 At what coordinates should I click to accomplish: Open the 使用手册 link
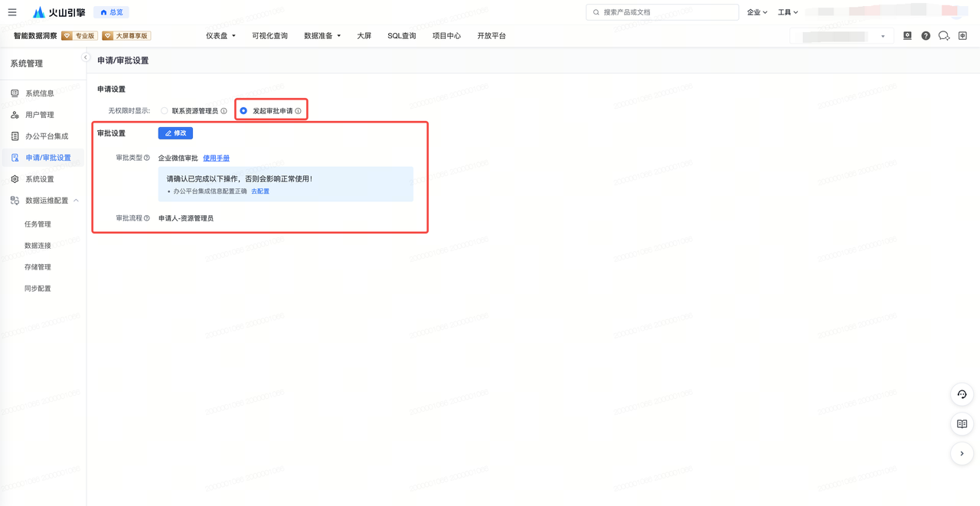pos(216,158)
